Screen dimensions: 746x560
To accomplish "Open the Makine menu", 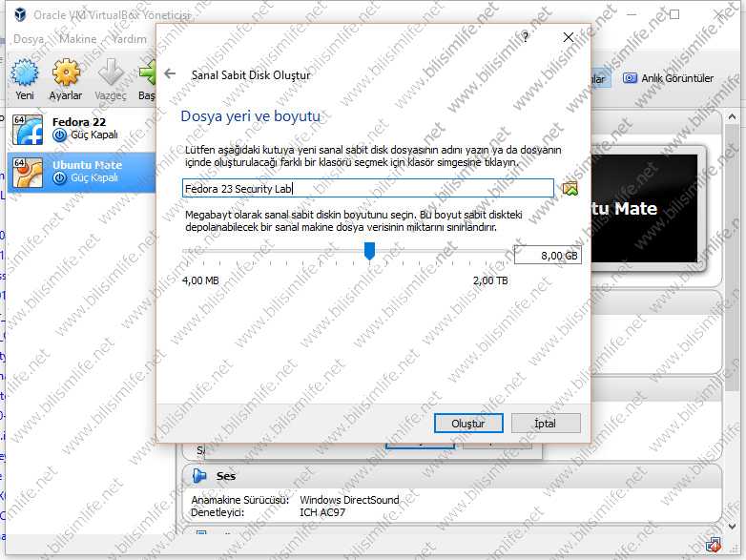I will click(x=78, y=39).
